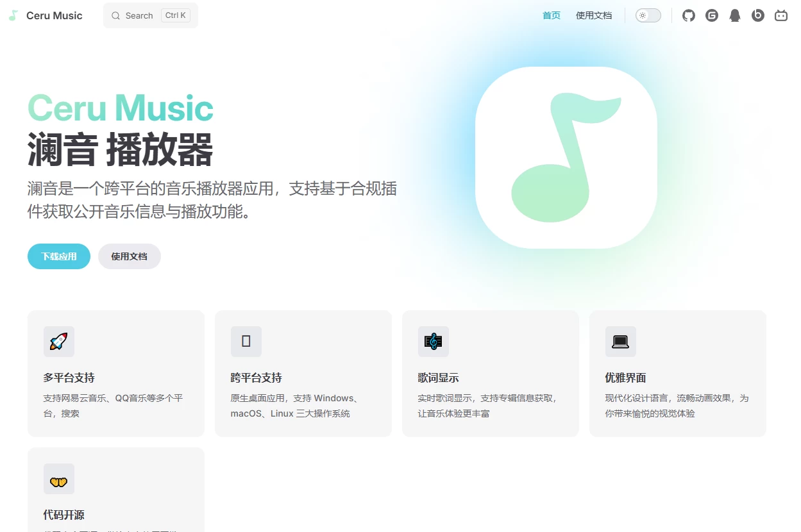Image resolution: width=801 pixels, height=532 pixels.
Task: Click the music score icon on 歌词显示 card
Action: point(433,342)
